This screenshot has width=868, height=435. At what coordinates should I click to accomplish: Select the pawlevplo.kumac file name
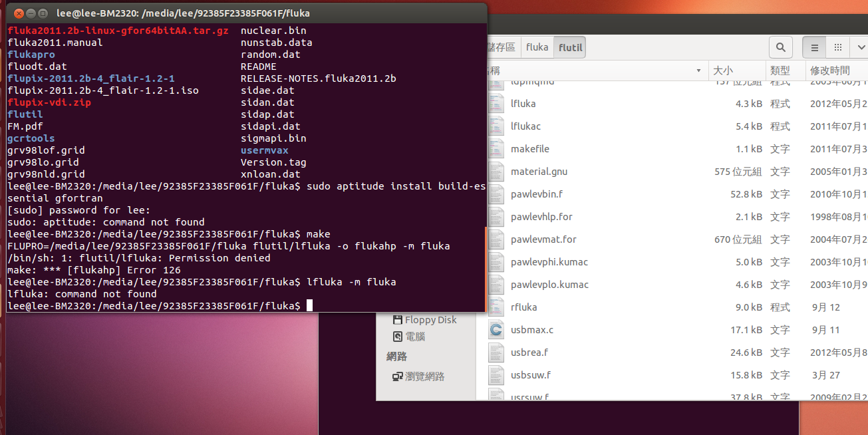(549, 285)
